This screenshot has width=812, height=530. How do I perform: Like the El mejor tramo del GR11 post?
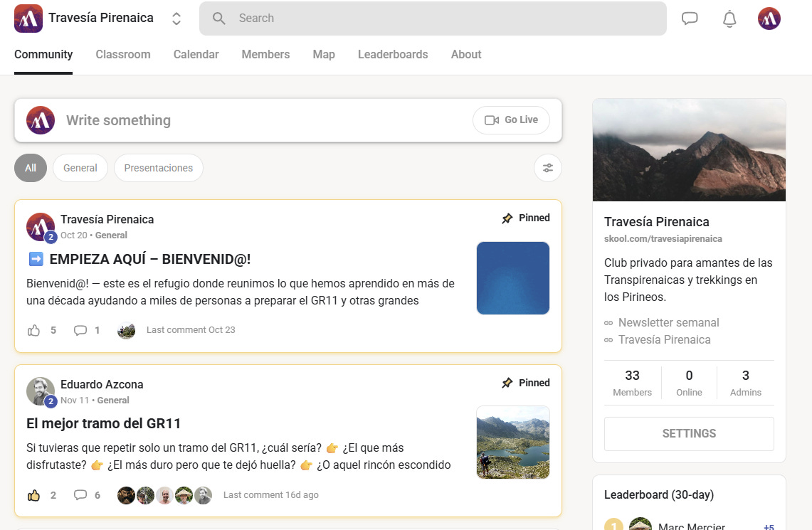(x=33, y=495)
